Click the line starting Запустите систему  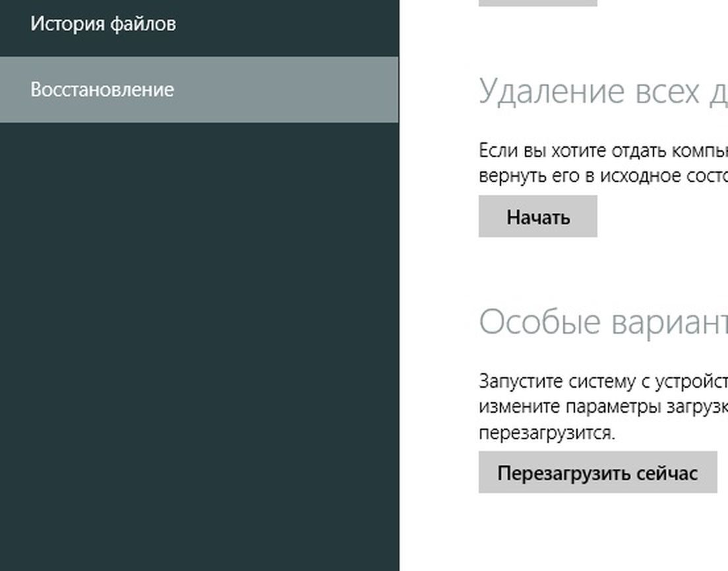tap(603, 381)
